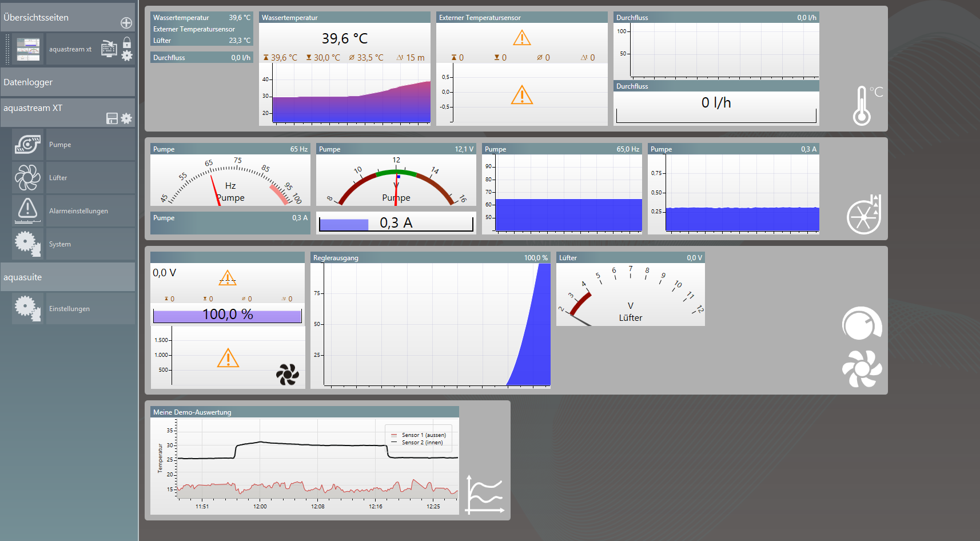Open gear settings in aquastream XT header
Viewport: 980px width, 541px height.
(x=126, y=118)
